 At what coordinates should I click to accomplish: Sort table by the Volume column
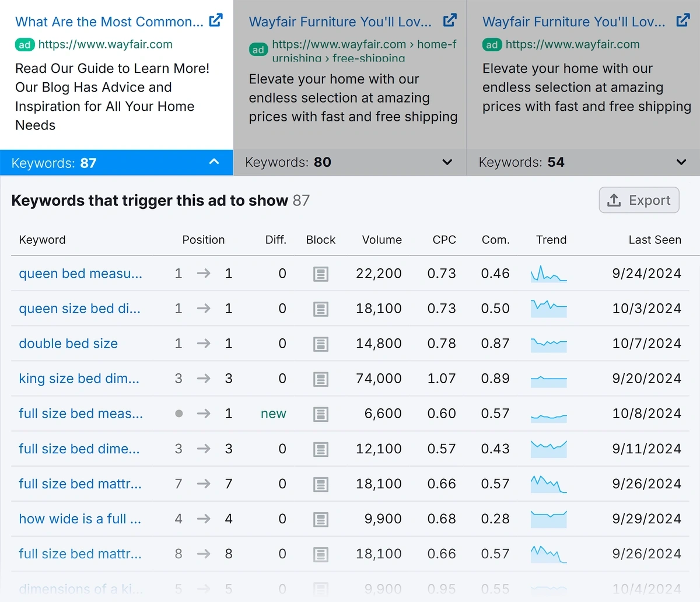(x=381, y=240)
